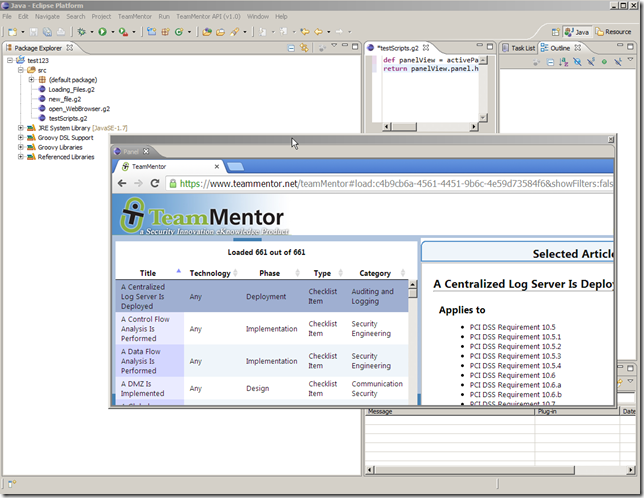Open Loading_Files.g2 in Package Explorer
Viewport: 644px width, 498px height.
click(71, 89)
